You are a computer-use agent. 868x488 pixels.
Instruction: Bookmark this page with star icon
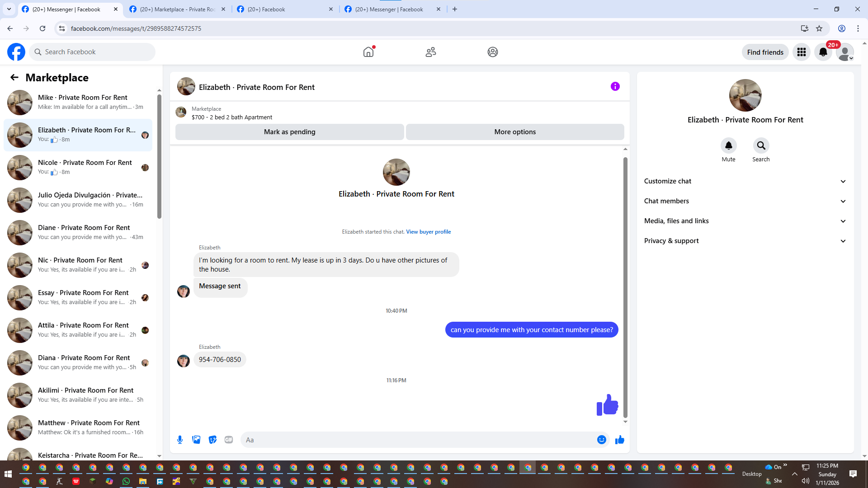(819, 28)
